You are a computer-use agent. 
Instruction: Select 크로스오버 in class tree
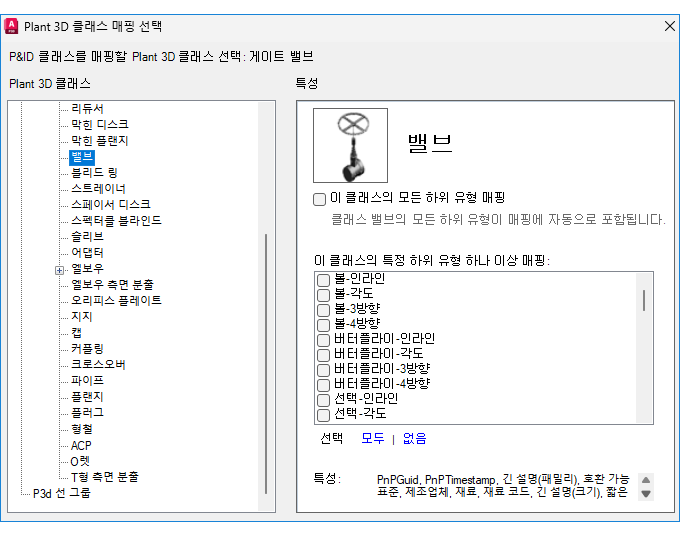click(98, 364)
